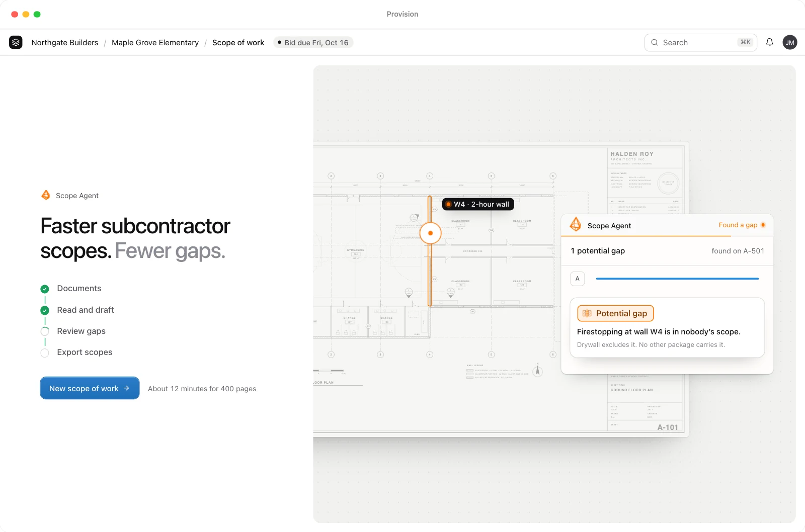This screenshot has height=532, width=805.
Task: Click the Scope Agent icon in the gap panel
Action: click(x=576, y=224)
